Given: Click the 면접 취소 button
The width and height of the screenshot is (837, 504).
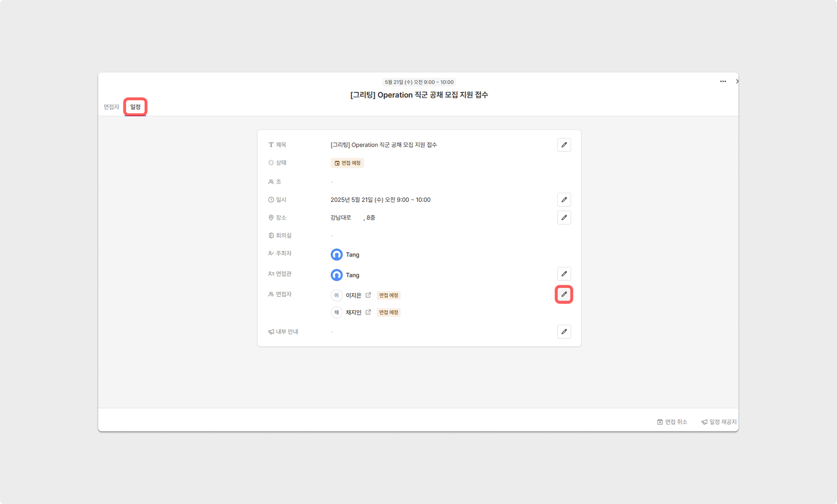Looking at the screenshot, I should pos(672,422).
